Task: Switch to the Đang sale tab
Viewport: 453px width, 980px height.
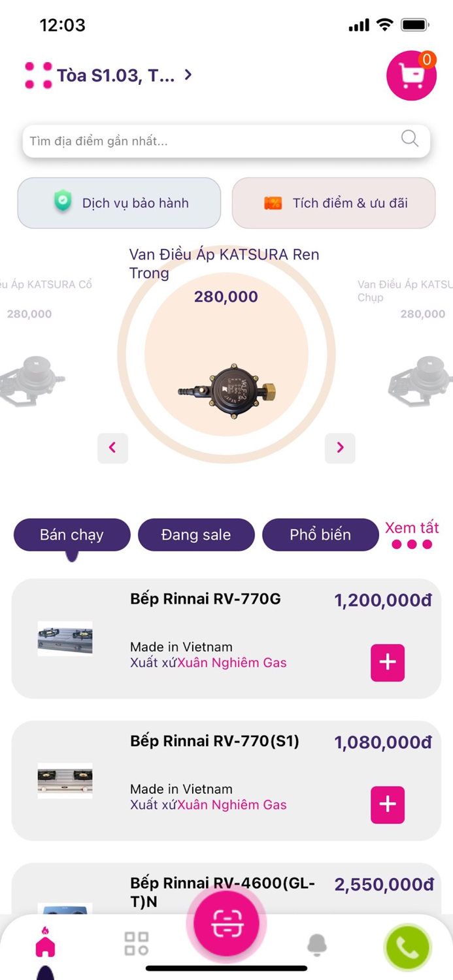Action: [x=196, y=534]
